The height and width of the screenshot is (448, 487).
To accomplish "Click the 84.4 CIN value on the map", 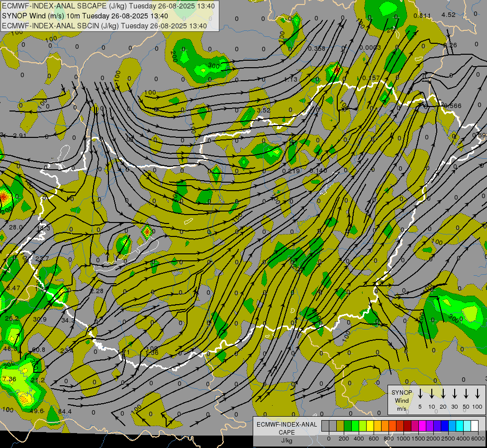I will pyautogui.click(x=65, y=412).
